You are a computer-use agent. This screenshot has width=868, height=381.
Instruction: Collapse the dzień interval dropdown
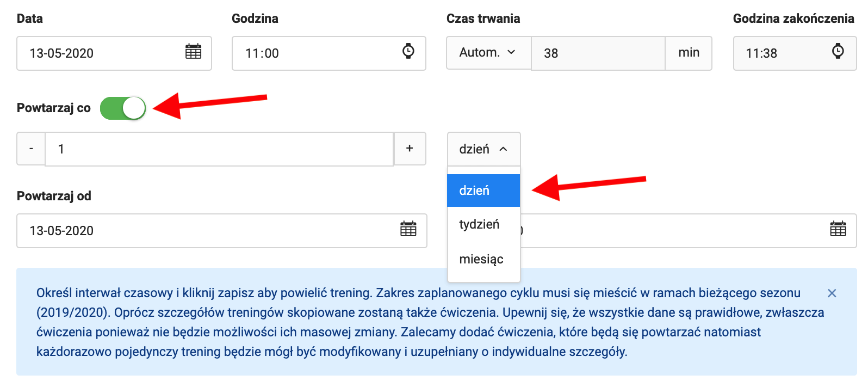click(483, 149)
